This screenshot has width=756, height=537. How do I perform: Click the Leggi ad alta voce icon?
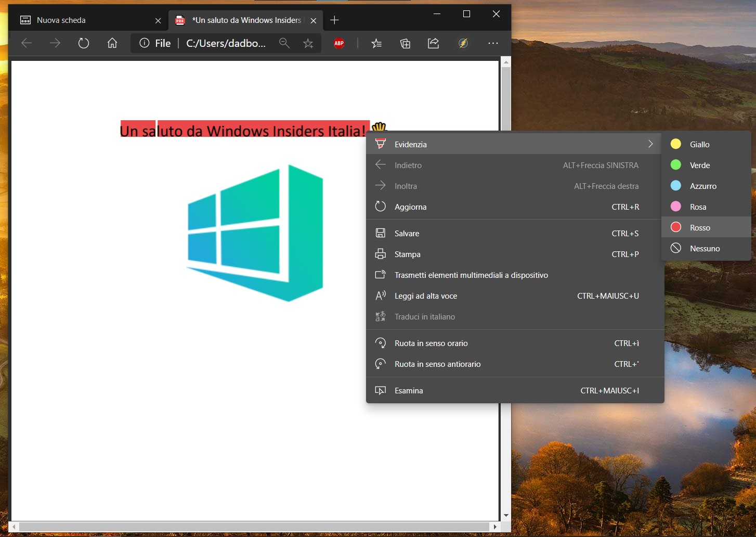[x=381, y=296]
